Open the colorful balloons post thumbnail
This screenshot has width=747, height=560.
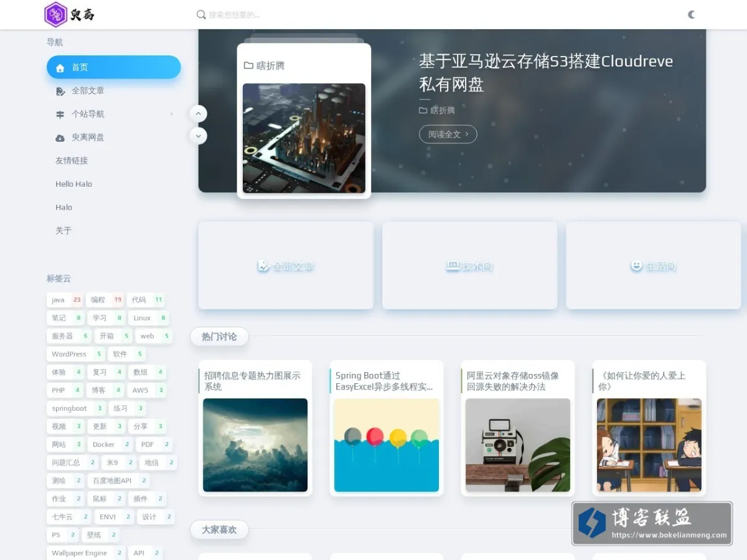(387, 445)
